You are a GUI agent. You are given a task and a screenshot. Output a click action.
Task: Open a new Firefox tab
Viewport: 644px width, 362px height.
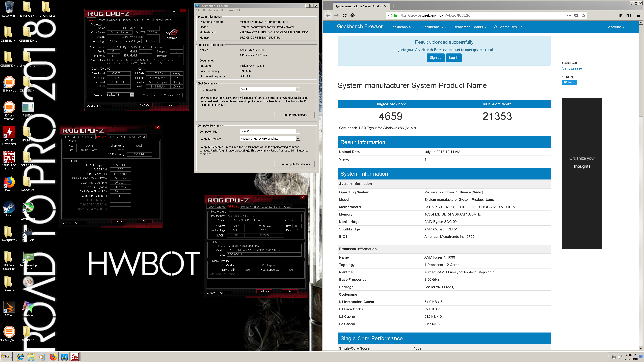394,6
